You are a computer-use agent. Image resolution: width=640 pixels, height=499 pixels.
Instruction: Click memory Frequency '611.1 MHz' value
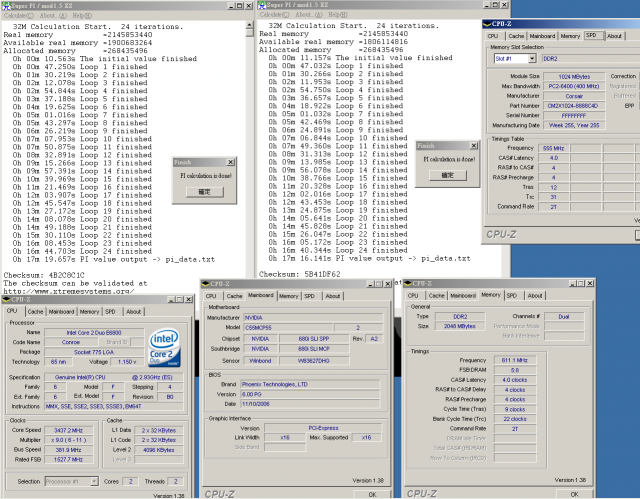515,360
